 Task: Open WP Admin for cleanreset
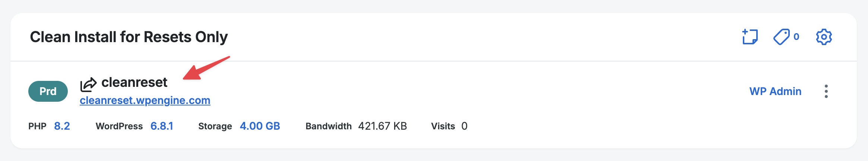(x=775, y=91)
